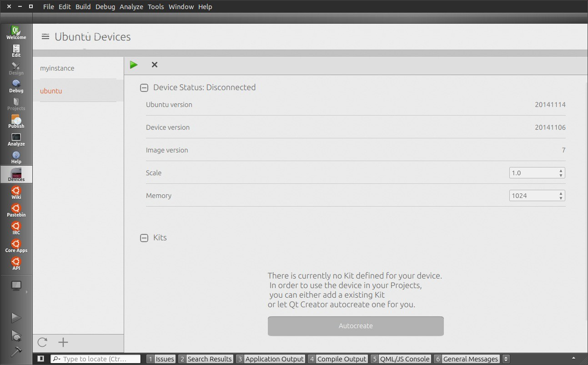Image resolution: width=588 pixels, height=365 pixels.
Task: Select the ubuntu device entry
Action: pos(78,91)
